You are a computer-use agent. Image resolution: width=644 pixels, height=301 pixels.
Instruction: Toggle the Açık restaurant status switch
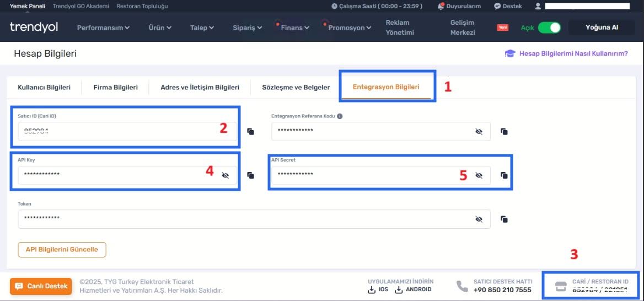pos(549,28)
